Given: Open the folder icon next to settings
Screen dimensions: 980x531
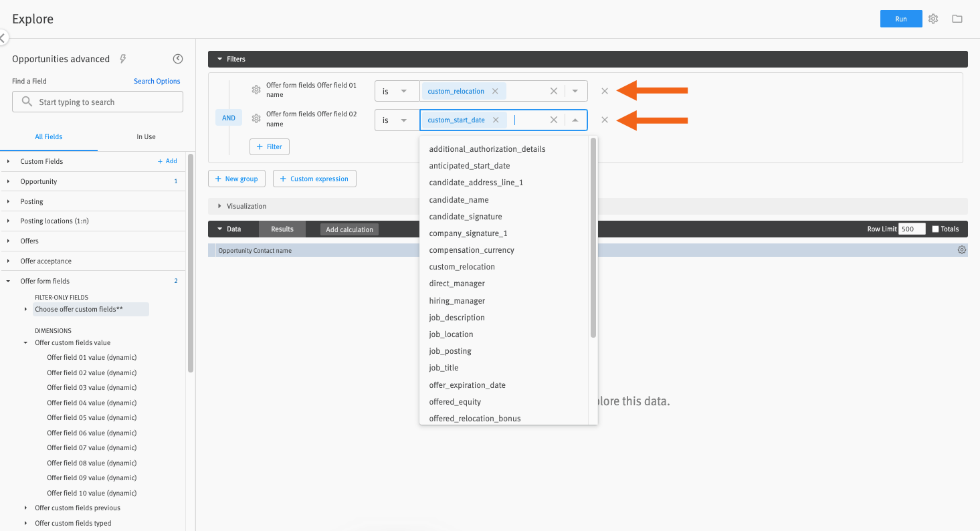Looking at the screenshot, I should pos(957,19).
